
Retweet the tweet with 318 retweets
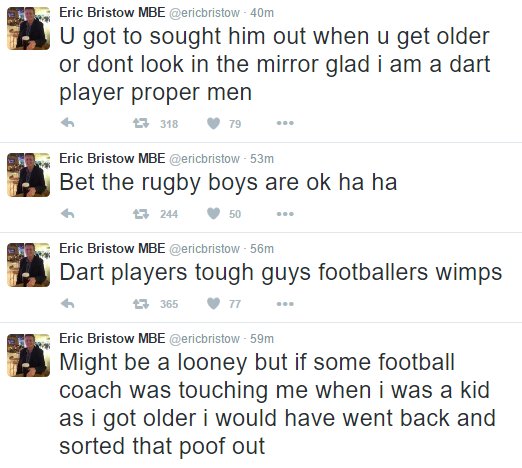[141, 124]
